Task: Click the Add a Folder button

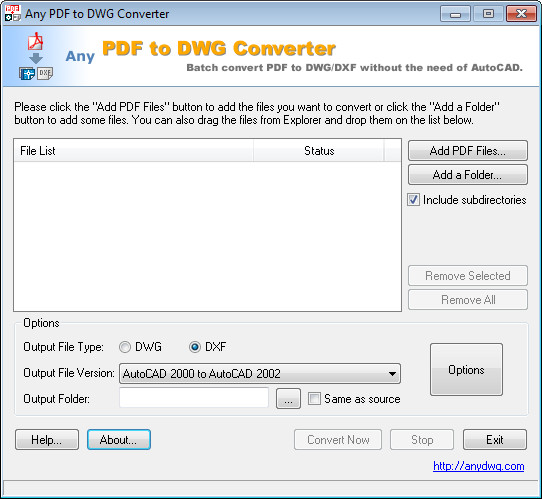Action: pyautogui.click(x=467, y=175)
